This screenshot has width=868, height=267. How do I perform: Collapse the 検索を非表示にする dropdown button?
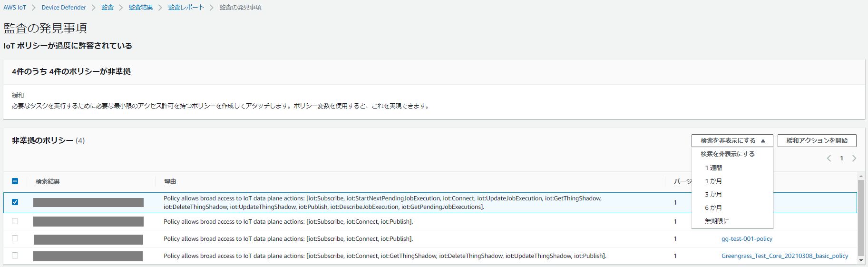(732, 141)
